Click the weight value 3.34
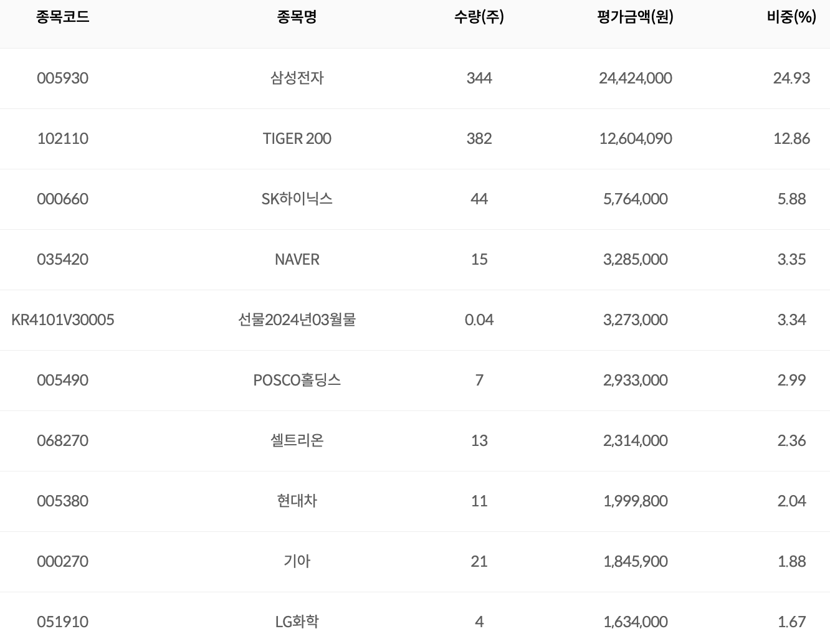Viewport: 830px width, 644px height. coord(791,320)
